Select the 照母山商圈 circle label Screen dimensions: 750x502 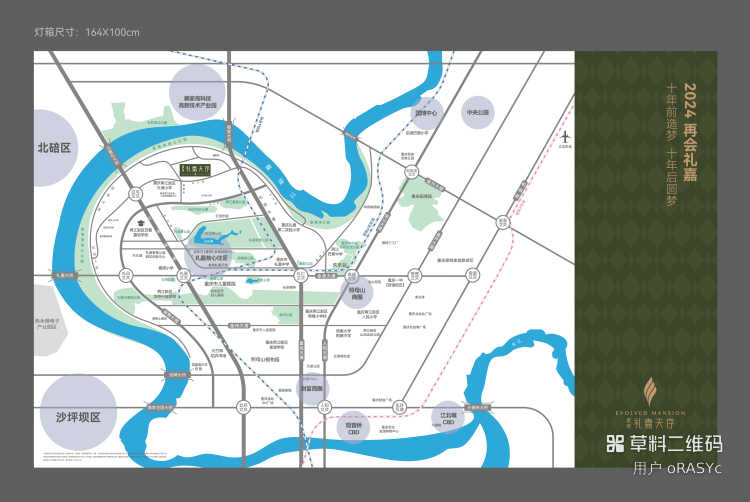point(357,293)
